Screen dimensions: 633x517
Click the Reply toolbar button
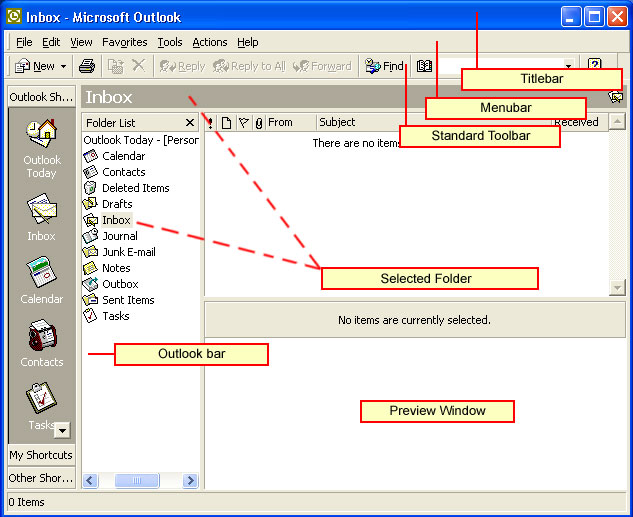click(182, 66)
